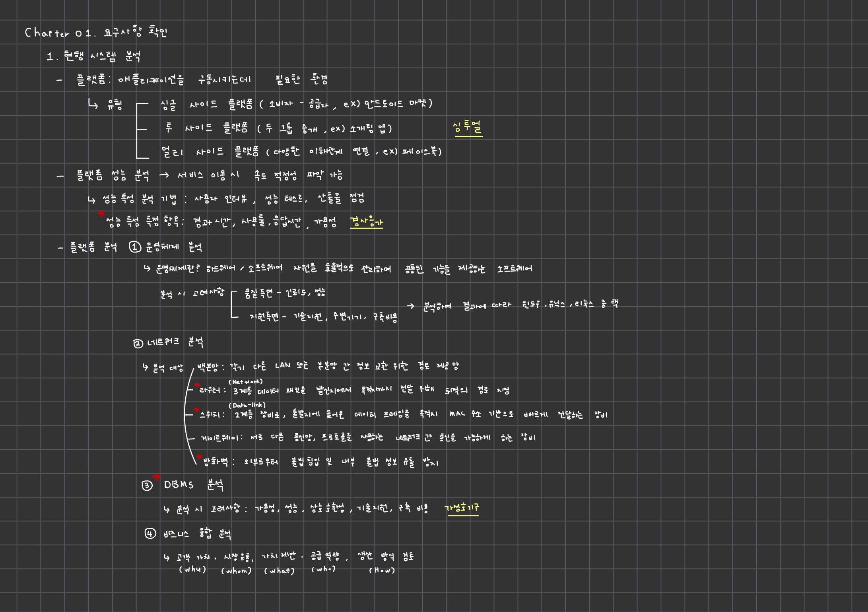Click the red star beside 라우터
This screenshot has height=612, width=868.
click(197, 385)
